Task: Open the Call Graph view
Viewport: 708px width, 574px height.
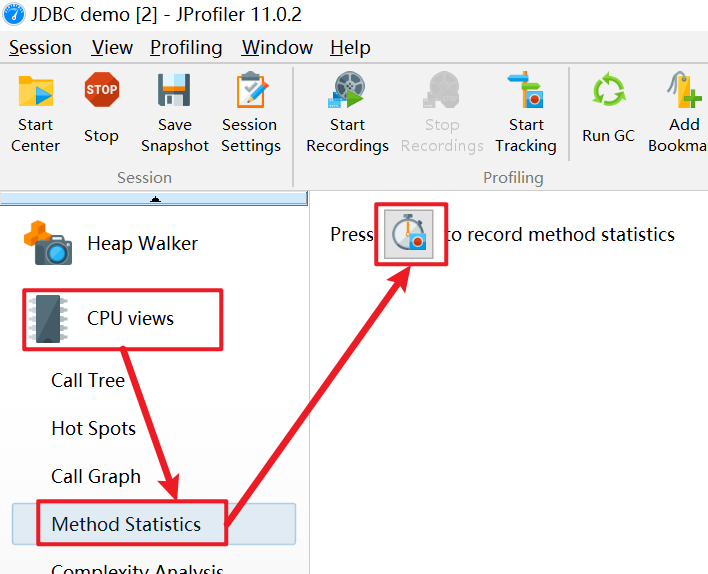Action: coord(96,477)
